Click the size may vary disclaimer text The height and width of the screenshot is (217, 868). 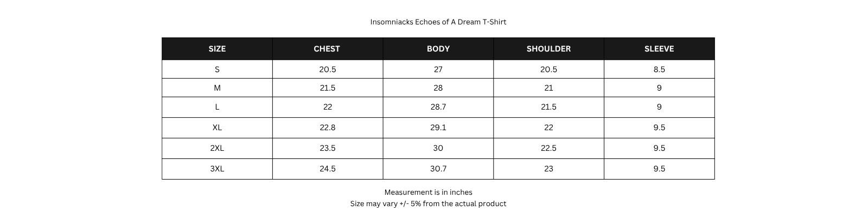[x=428, y=204]
